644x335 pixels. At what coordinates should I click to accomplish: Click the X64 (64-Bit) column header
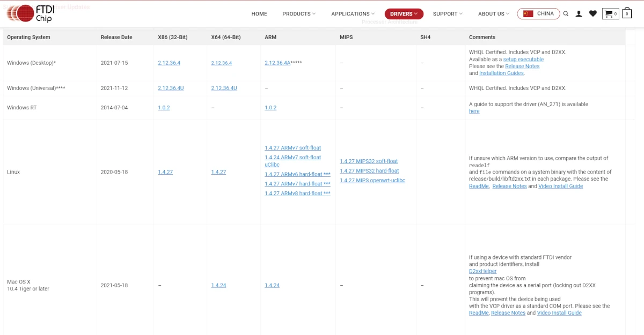point(226,38)
